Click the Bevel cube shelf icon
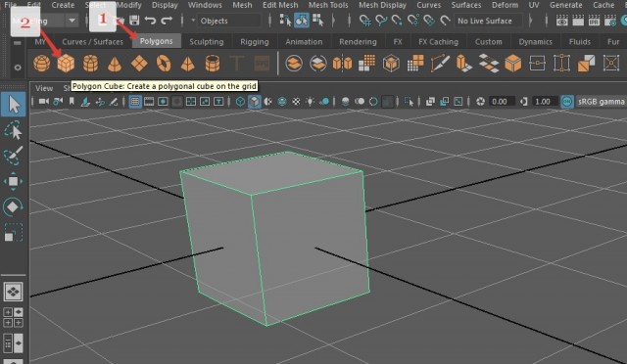Viewport: 627px width, 364px height. [512, 64]
